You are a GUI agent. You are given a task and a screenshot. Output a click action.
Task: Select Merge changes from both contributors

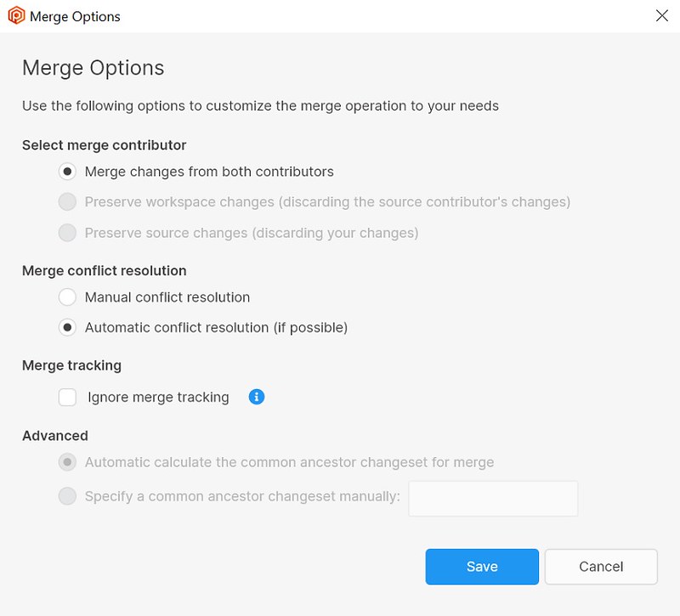(x=67, y=172)
